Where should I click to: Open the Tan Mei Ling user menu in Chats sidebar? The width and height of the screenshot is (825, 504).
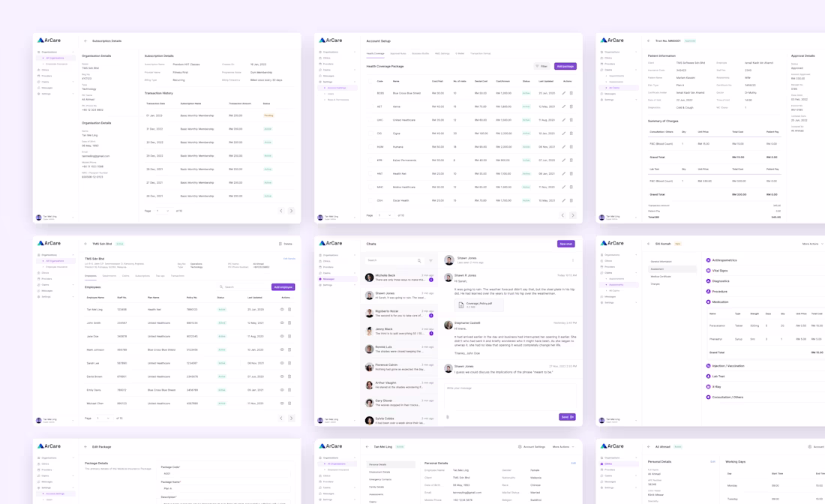click(337, 420)
